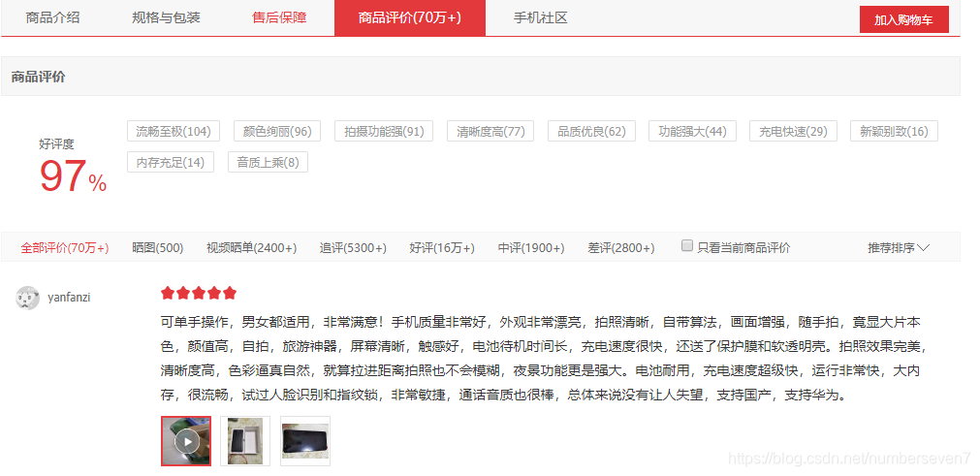Open the review photo of the dark phone screen
The width and height of the screenshot is (980, 476).
pos(305,441)
